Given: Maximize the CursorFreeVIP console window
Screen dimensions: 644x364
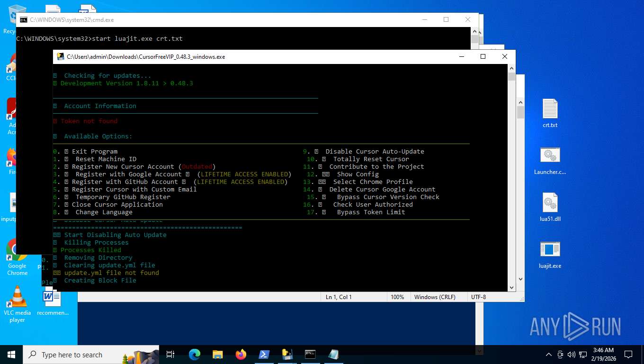Looking at the screenshot, I should (x=483, y=56).
